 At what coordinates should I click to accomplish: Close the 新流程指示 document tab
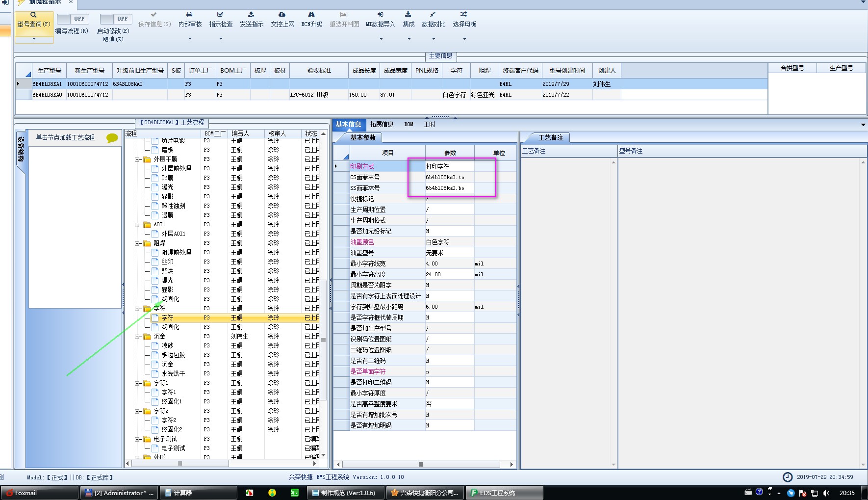coord(71,2)
